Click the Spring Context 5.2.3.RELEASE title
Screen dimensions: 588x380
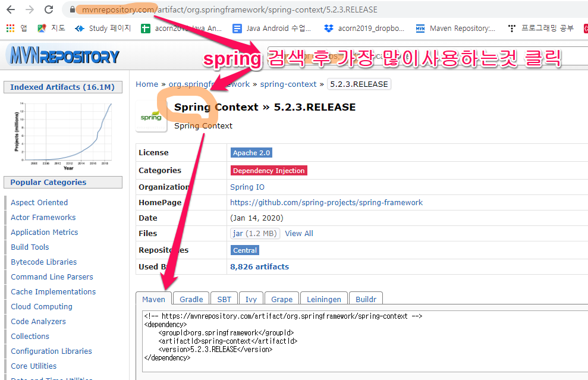click(x=265, y=107)
